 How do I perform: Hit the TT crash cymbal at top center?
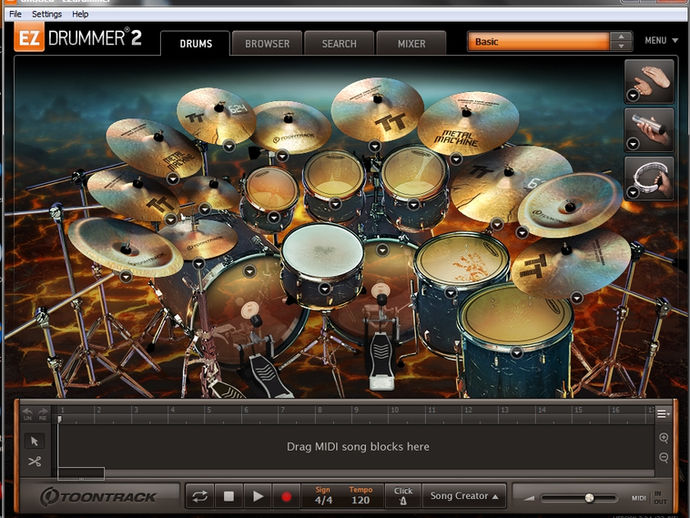(x=377, y=110)
